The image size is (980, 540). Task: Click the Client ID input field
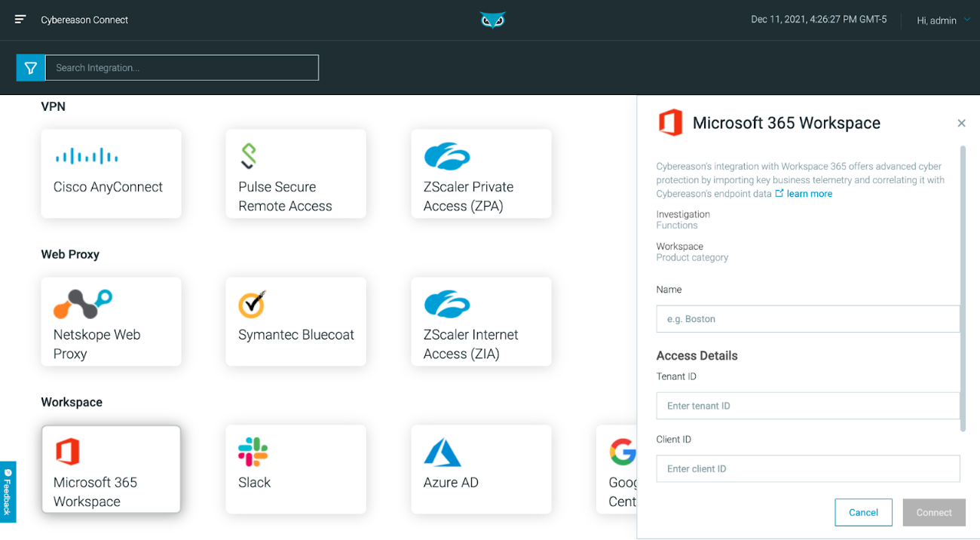coord(808,468)
